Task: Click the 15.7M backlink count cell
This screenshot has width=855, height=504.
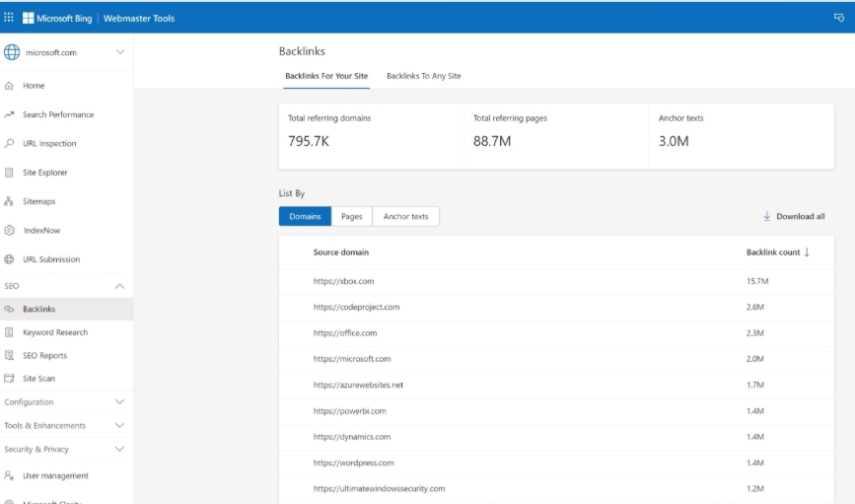Action: tap(757, 281)
